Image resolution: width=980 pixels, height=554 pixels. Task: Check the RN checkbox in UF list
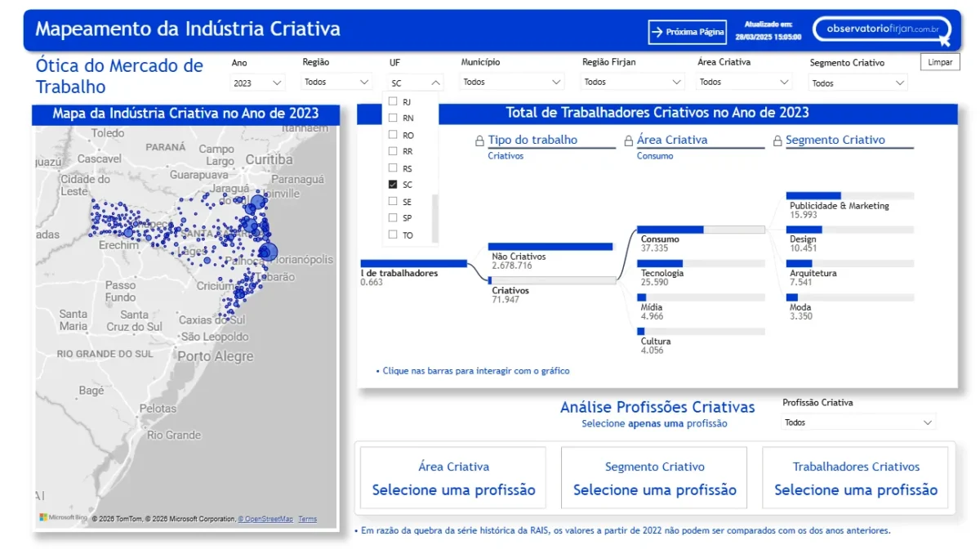[393, 118]
